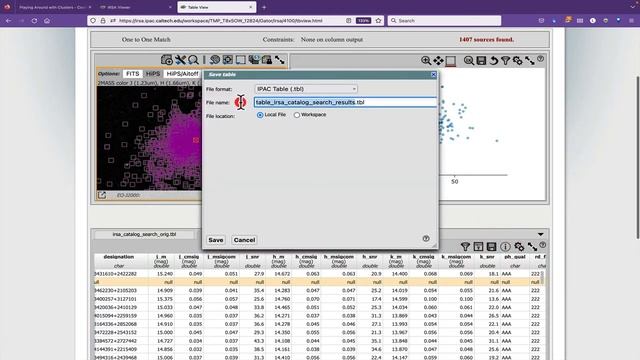640x360 pixels.
Task: Click the pop-out icon below the image
Action: pos(102,195)
